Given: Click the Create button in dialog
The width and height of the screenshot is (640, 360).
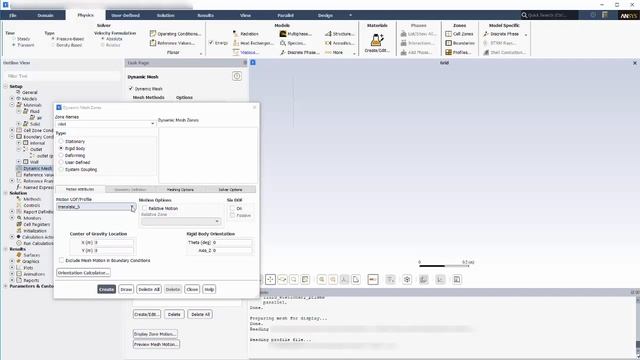Looking at the screenshot, I should [107, 289].
